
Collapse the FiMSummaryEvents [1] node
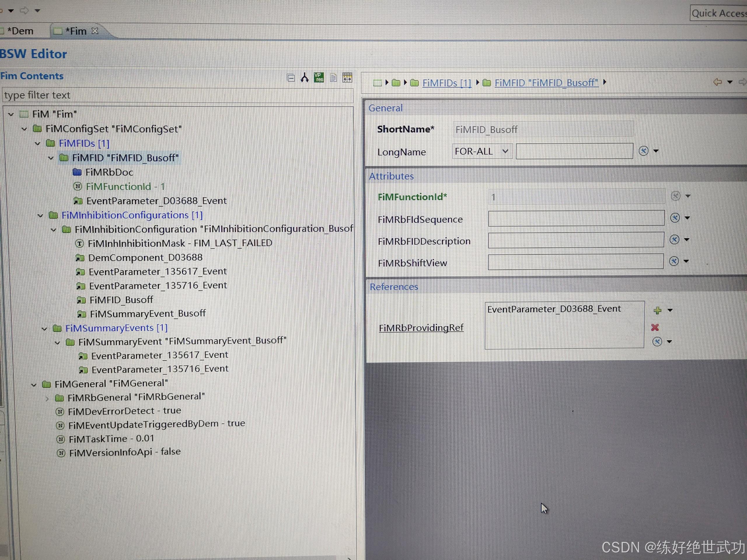point(44,328)
